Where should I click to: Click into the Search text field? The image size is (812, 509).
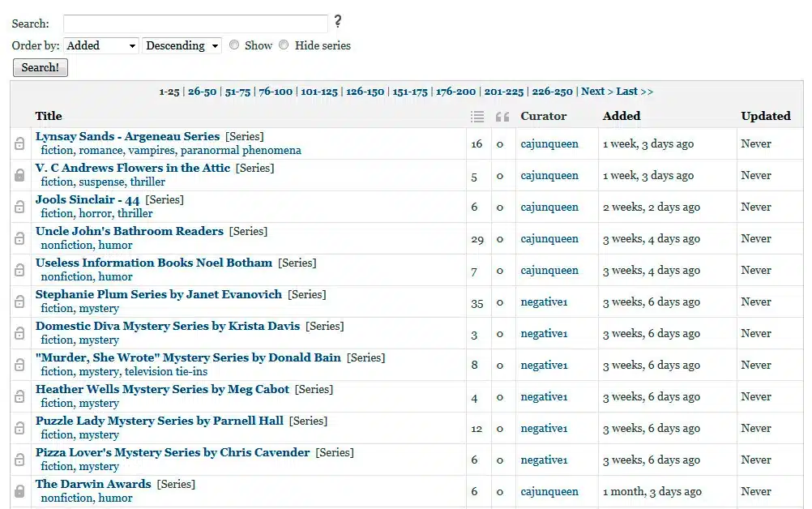pyautogui.click(x=195, y=24)
